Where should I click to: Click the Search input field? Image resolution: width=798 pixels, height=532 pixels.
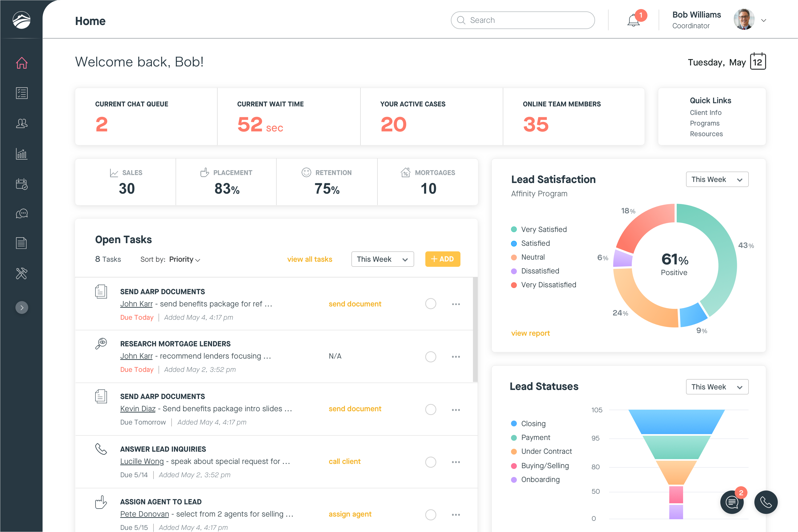point(522,20)
